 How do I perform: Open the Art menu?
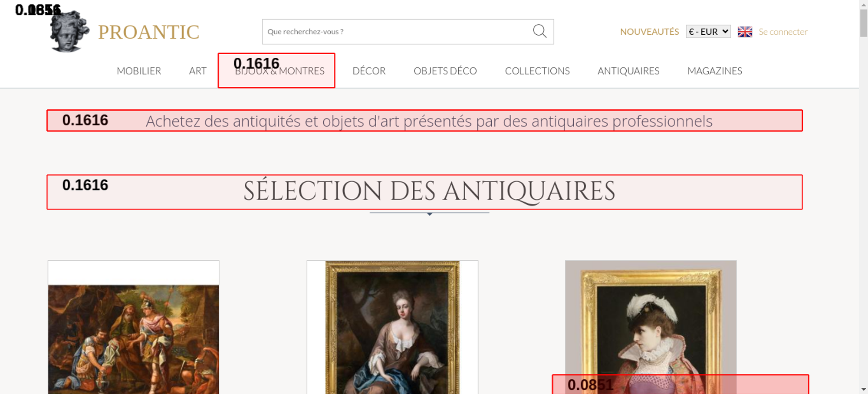(197, 71)
